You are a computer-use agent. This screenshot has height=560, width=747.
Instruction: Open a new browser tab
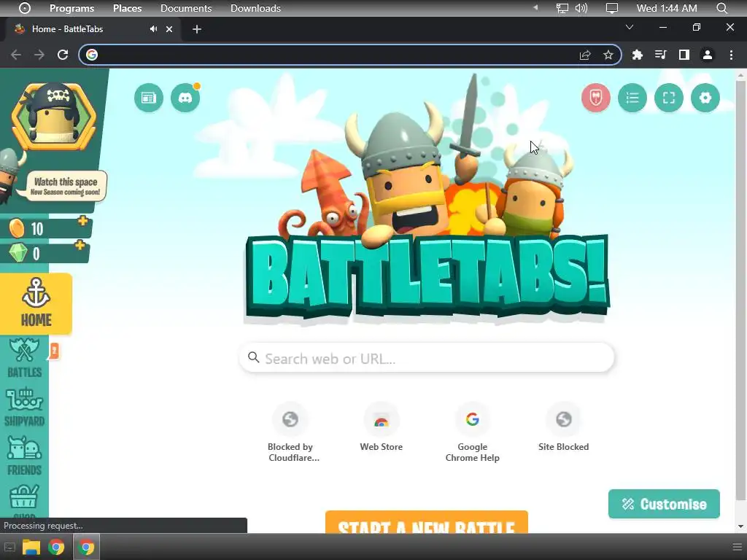(197, 29)
